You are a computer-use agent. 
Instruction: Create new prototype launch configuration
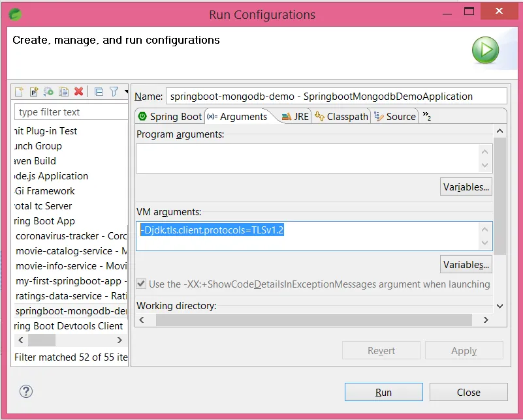click(x=34, y=91)
